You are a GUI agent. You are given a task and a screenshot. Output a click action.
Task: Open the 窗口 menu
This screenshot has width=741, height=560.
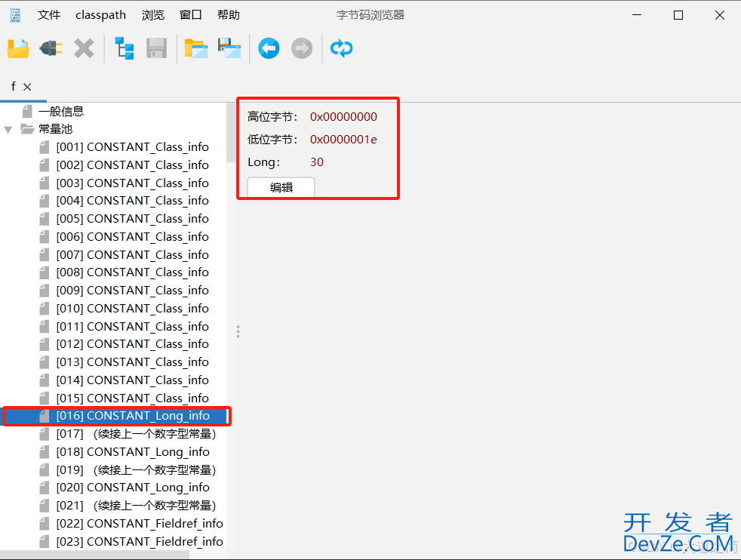pos(191,15)
